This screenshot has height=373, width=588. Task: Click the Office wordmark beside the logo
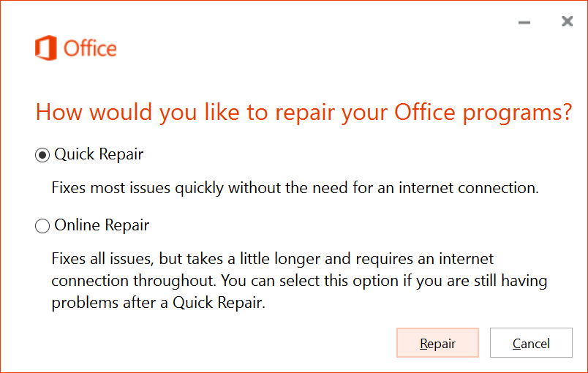[90, 49]
